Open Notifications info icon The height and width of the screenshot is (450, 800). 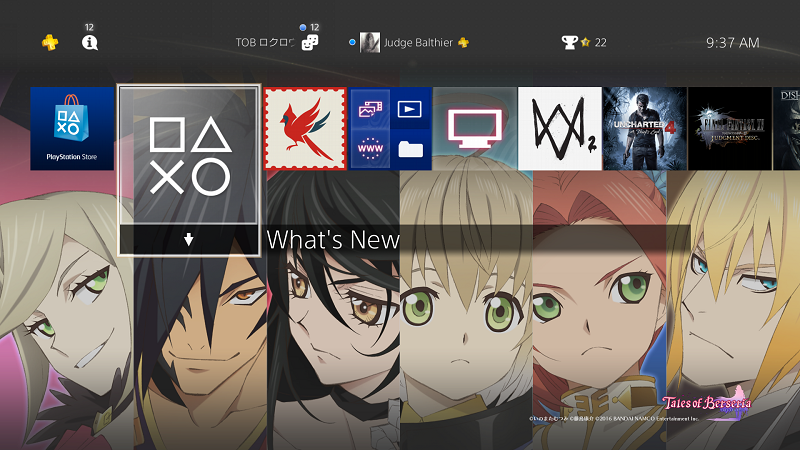click(90, 42)
